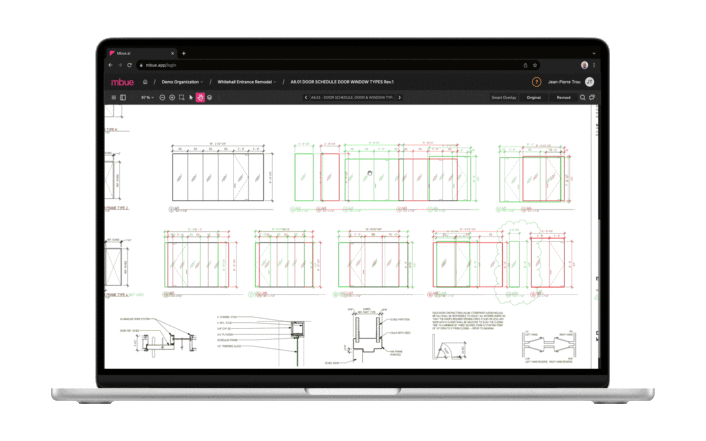This screenshot has height=441, width=706.
Task: Click the Revised view button
Action: 563,98
